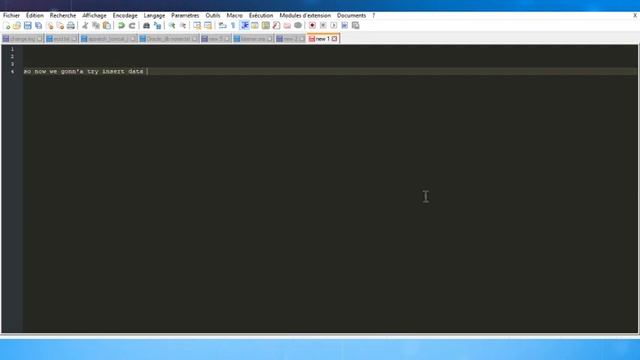
Task: Print the document using the printer icon
Action: pos(71,26)
